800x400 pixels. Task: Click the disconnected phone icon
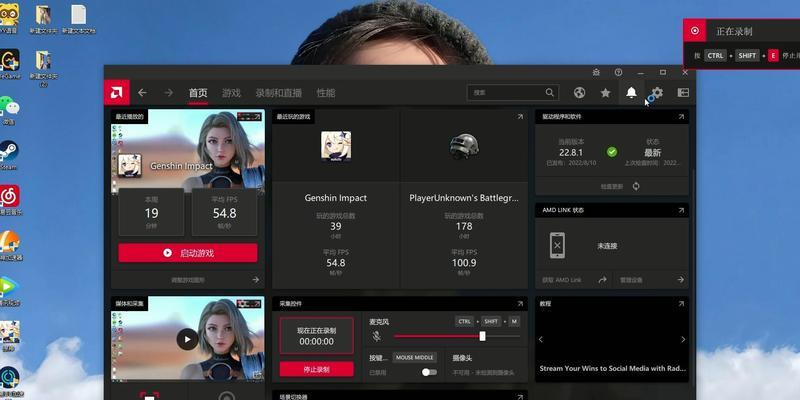pyautogui.click(x=557, y=245)
